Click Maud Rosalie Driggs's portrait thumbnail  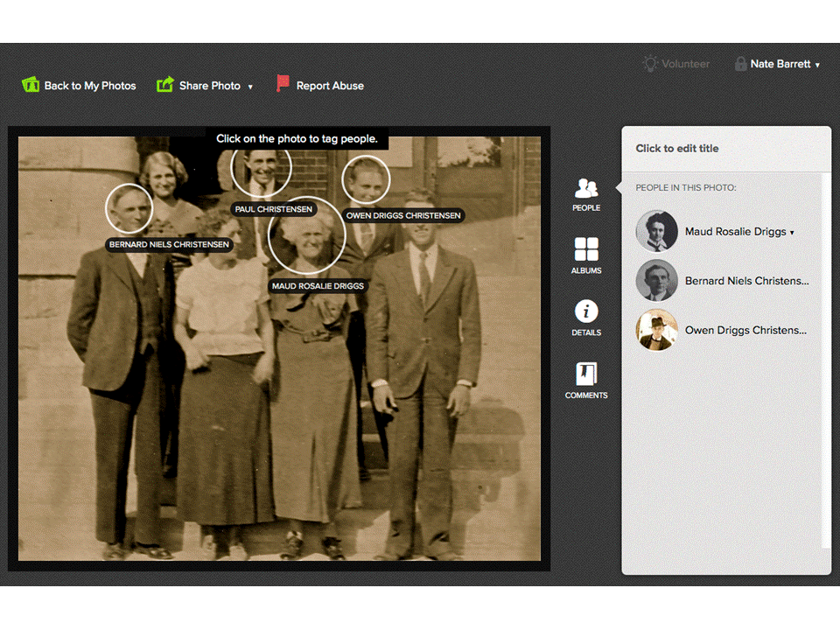coord(656,231)
